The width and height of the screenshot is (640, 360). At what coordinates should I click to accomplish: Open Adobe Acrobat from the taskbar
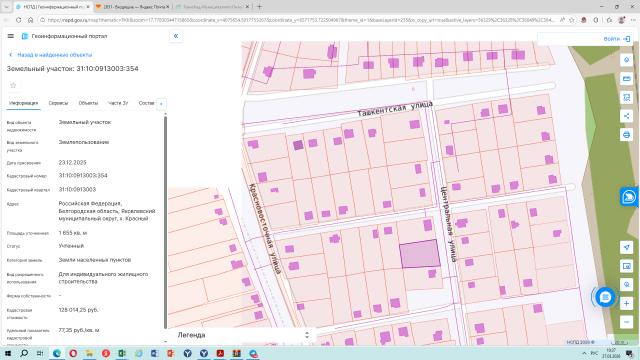220,353
